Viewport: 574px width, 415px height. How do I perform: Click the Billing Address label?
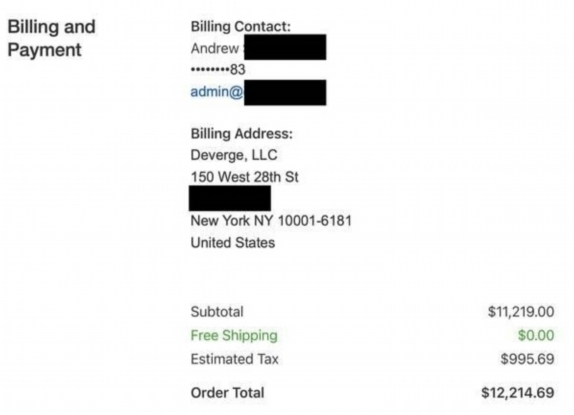click(242, 134)
